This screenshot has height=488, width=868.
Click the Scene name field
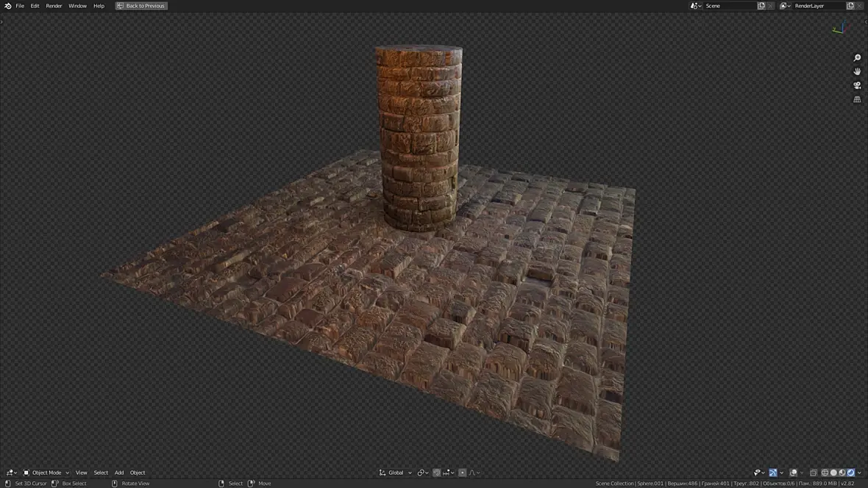pos(729,6)
